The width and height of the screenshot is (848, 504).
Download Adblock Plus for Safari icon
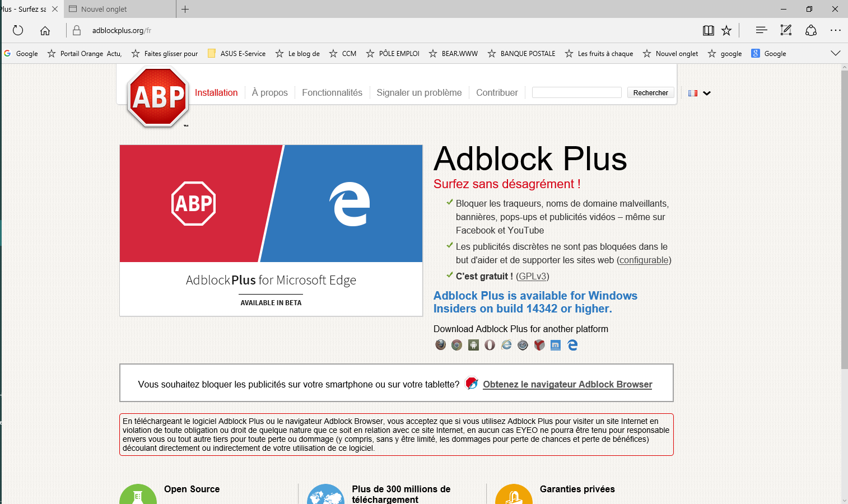(x=523, y=345)
